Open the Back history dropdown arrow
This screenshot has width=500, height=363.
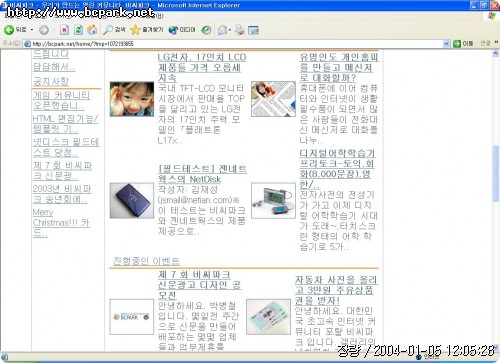pyautogui.click(x=32, y=30)
